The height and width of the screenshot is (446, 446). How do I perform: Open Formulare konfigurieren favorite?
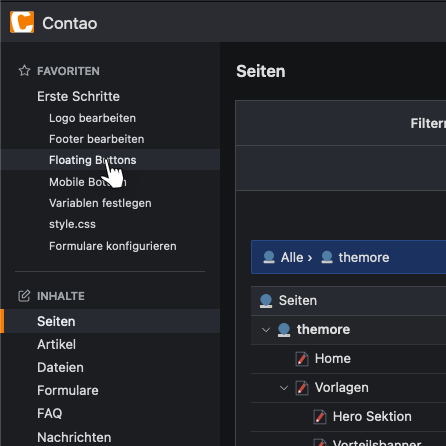pyautogui.click(x=113, y=246)
